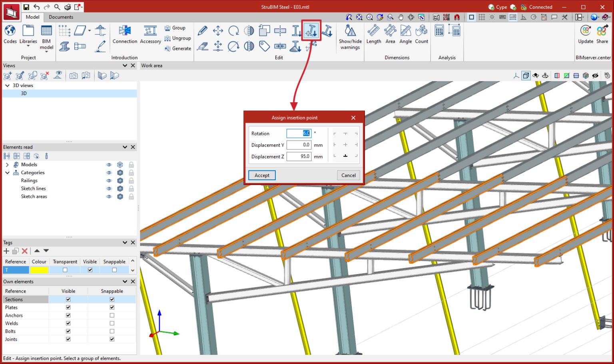Collapse the Categories tree node
The height and width of the screenshot is (364, 614).
[7, 173]
